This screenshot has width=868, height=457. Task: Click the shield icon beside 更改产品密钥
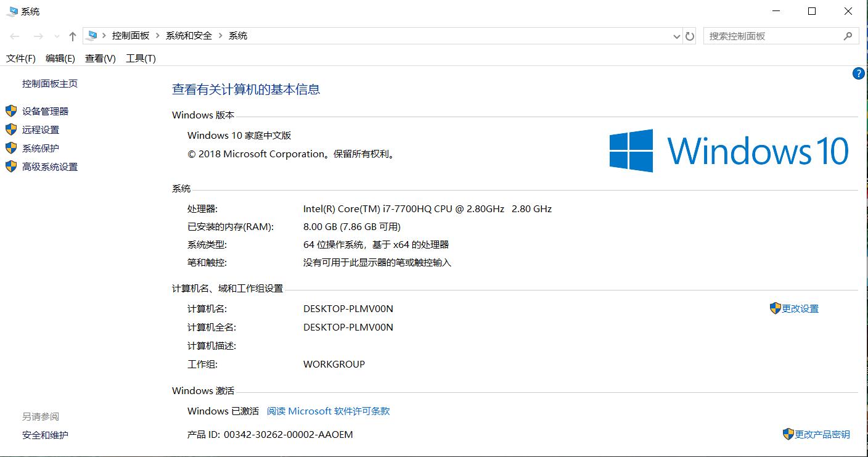pos(787,434)
